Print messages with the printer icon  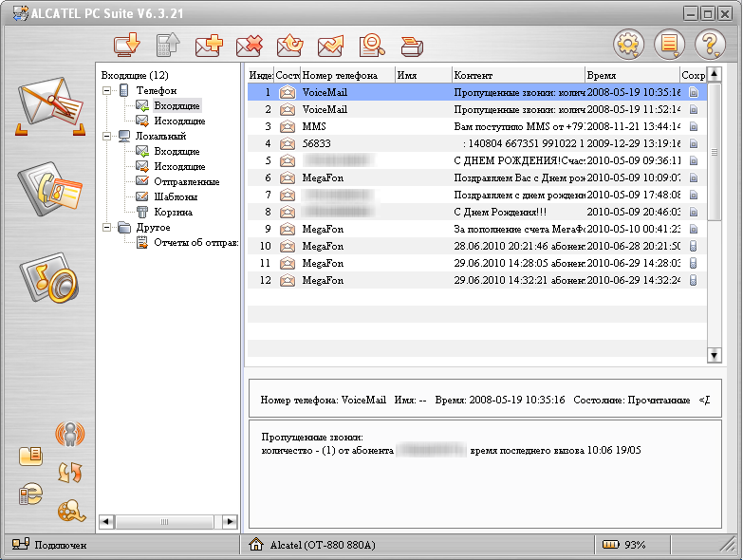412,47
